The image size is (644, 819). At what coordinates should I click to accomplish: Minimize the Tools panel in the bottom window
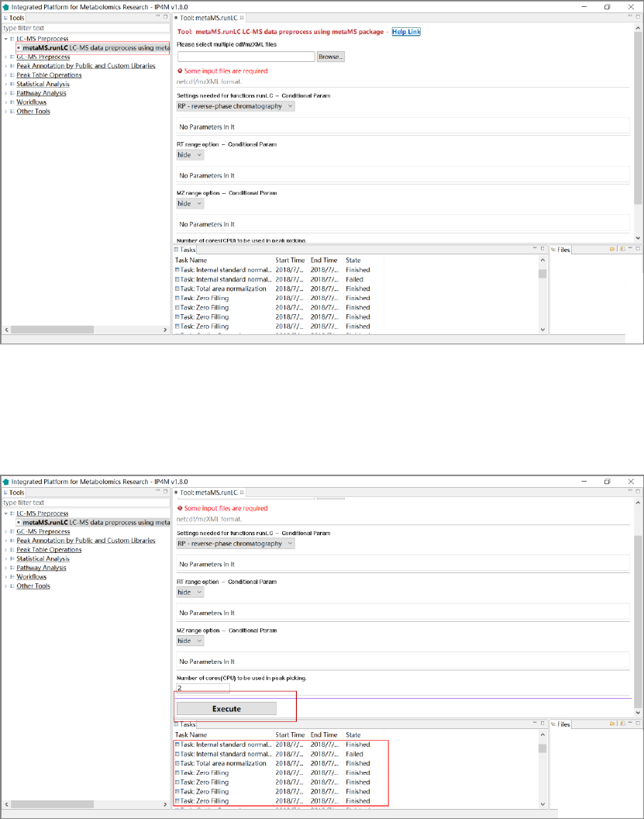pyautogui.click(x=157, y=491)
